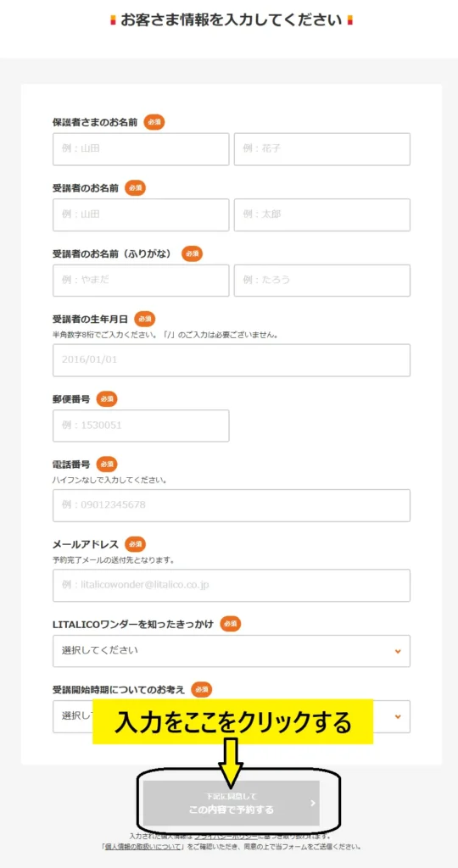Image resolution: width=458 pixels, height=868 pixels.
Task: Click the guardian first name field (例:花子)
Action: tap(321, 149)
